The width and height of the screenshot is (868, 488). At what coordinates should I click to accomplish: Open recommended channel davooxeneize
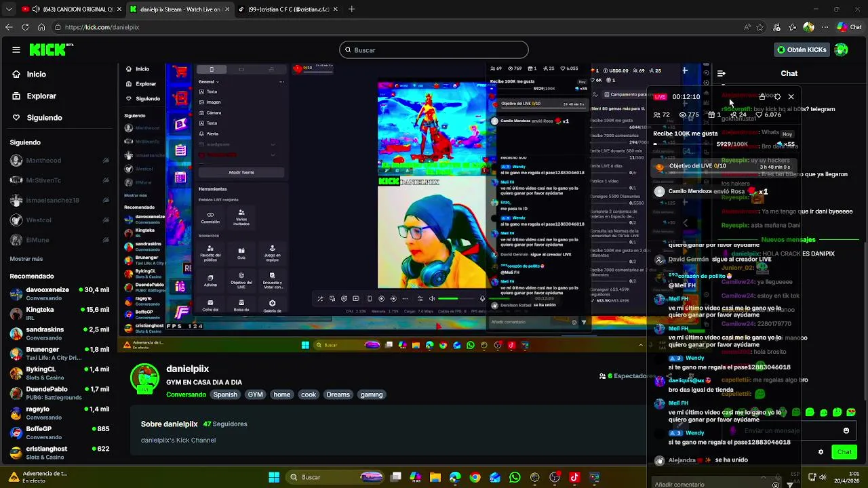click(60, 293)
